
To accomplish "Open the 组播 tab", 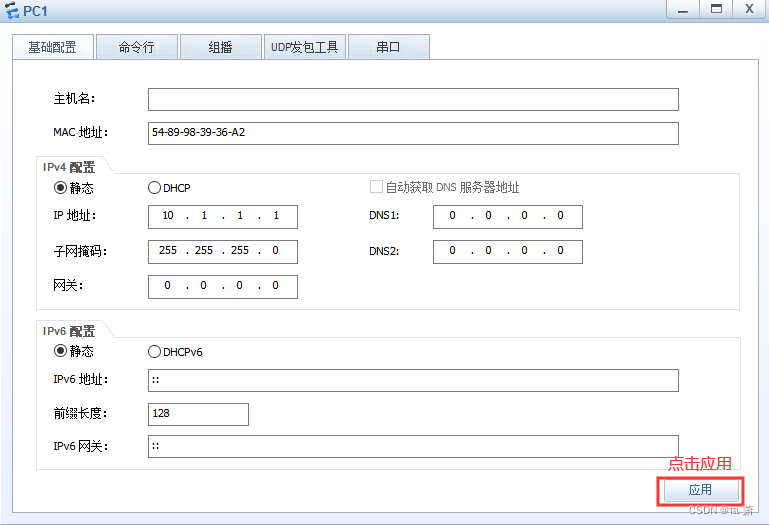I will click(x=221, y=47).
